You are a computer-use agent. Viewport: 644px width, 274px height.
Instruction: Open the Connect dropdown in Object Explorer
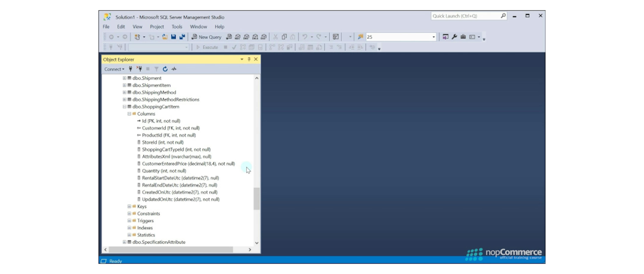click(x=114, y=69)
